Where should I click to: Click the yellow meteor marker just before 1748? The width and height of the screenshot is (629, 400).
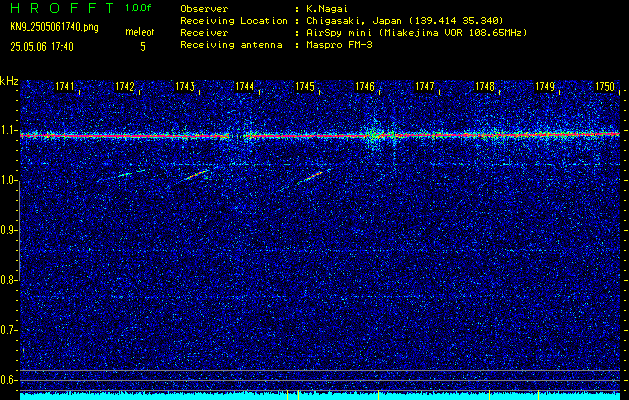click(x=489, y=395)
